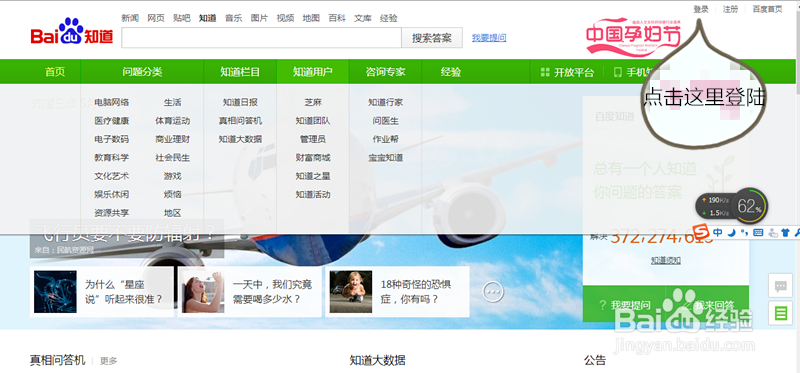Screen dimensions: 800x373
Task: Choose 社会民生 category
Action: click(x=173, y=158)
